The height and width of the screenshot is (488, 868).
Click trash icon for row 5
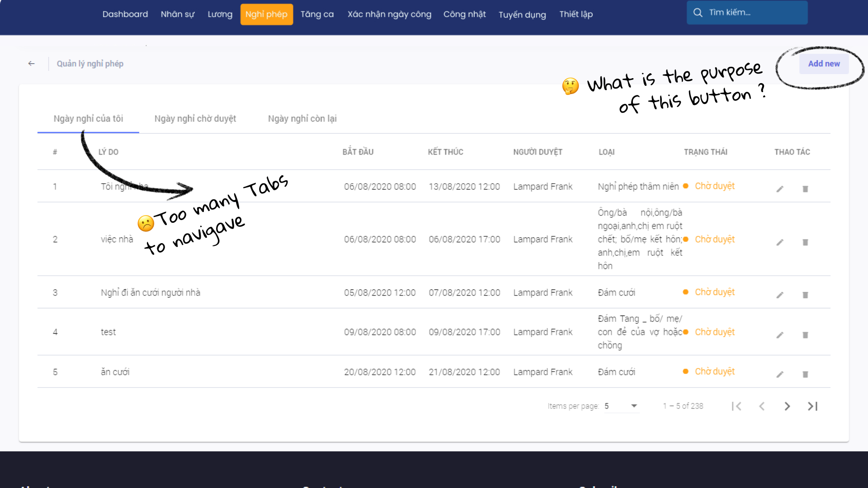click(x=805, y=374)
